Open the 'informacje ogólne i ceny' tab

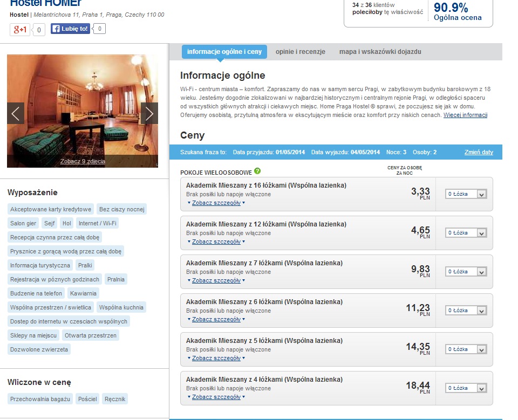[x=224, y=52]
